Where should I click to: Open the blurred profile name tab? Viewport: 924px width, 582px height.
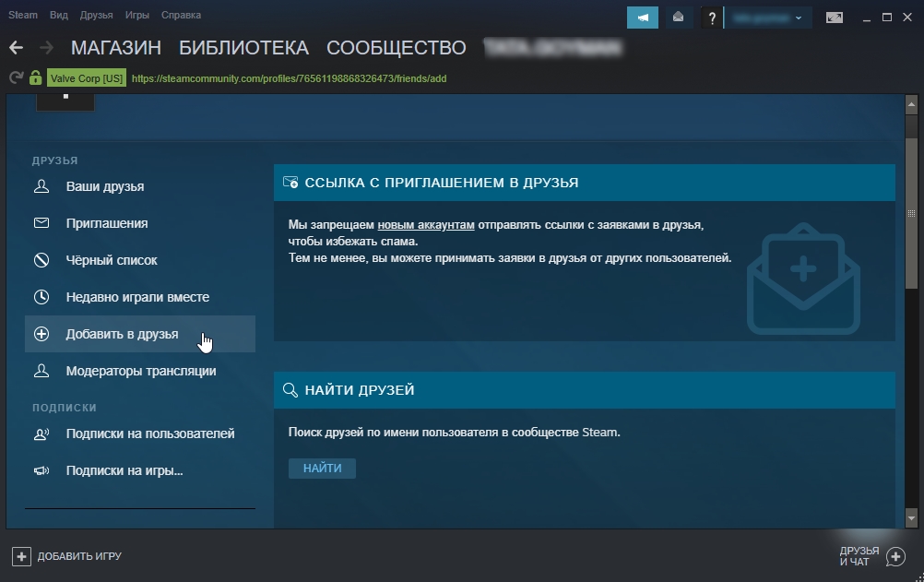click(552, 48)
